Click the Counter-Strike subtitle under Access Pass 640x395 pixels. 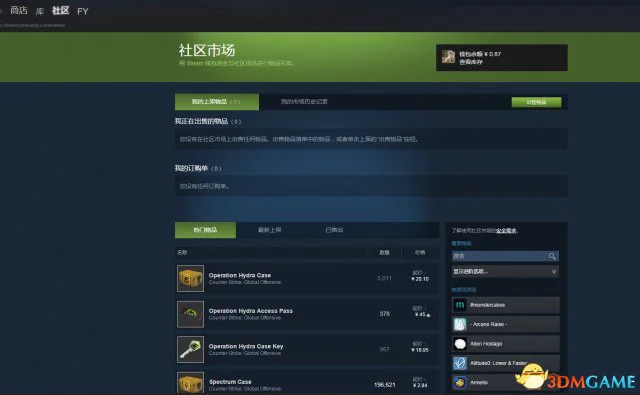coord(244,318)
